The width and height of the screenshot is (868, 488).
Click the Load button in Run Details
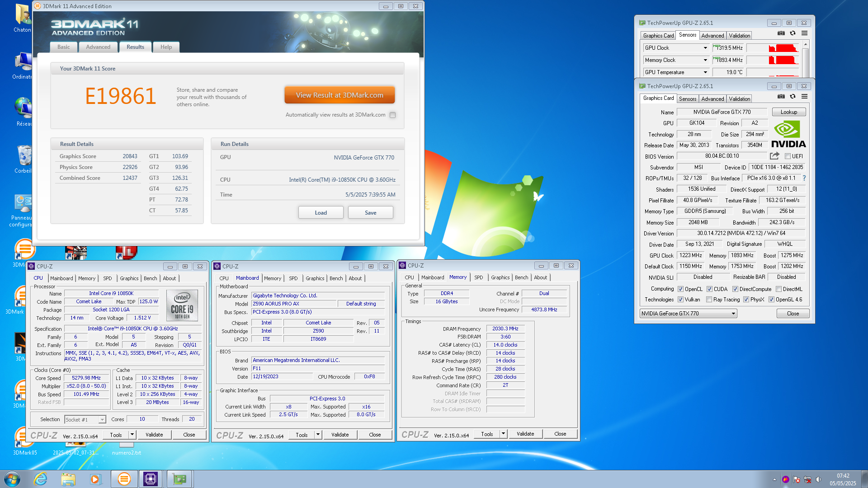321,213
